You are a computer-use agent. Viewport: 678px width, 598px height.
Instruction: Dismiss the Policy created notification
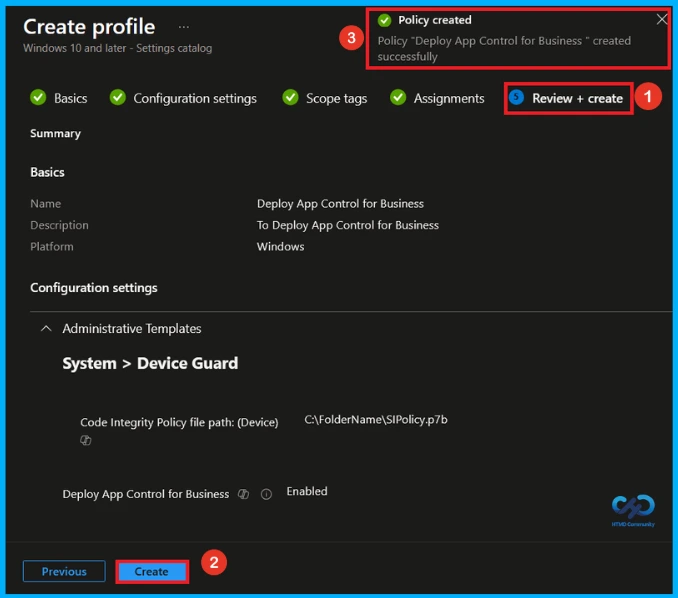(662, 19)
